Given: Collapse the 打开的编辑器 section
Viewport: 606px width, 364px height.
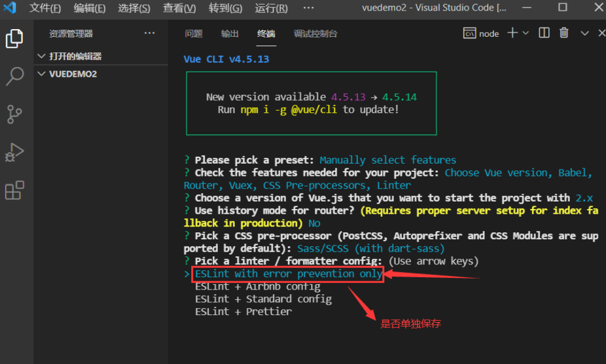Looking at the screenshot, I should click(x=41, y=55).
